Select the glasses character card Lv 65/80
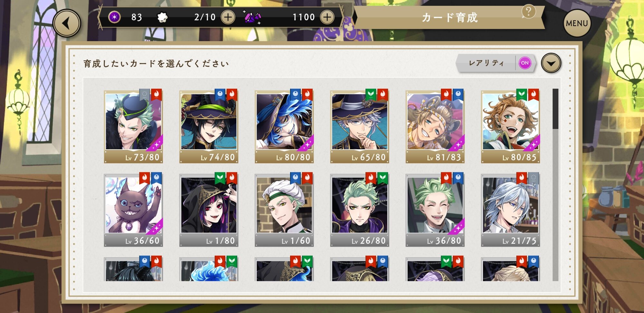This screenshot has width=644, height=313. (x=359, y=126)
